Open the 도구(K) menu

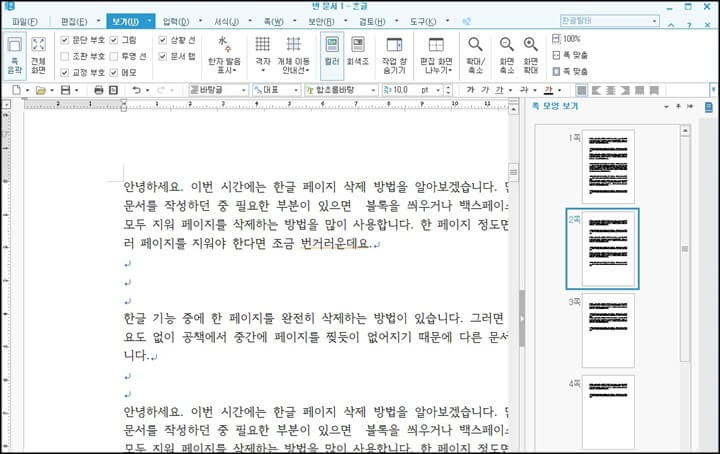click(423, 22)
